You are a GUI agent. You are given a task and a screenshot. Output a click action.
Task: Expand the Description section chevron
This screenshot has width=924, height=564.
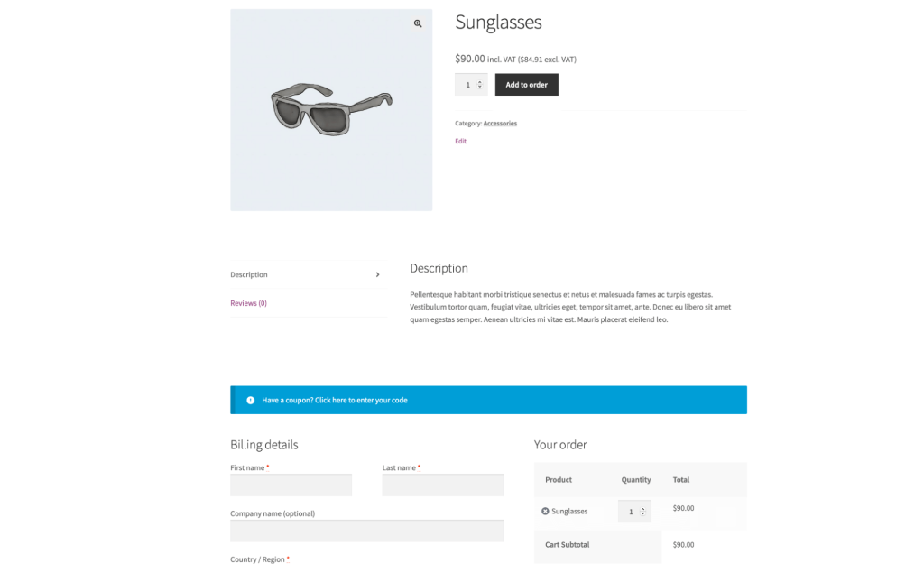(377, 274)
